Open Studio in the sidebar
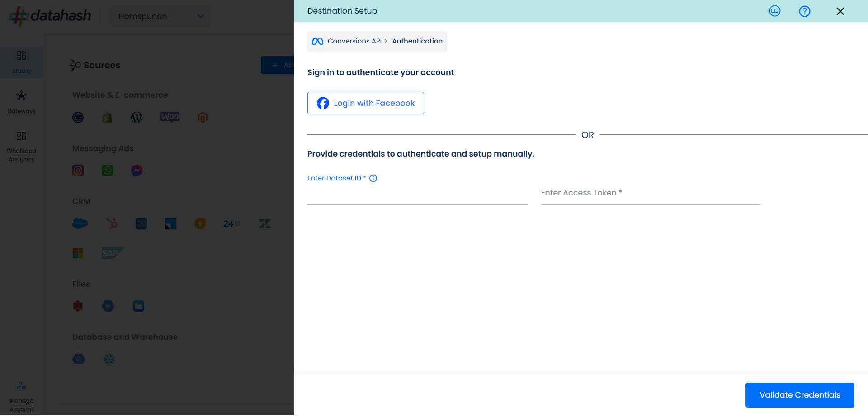 pos(21,62)
